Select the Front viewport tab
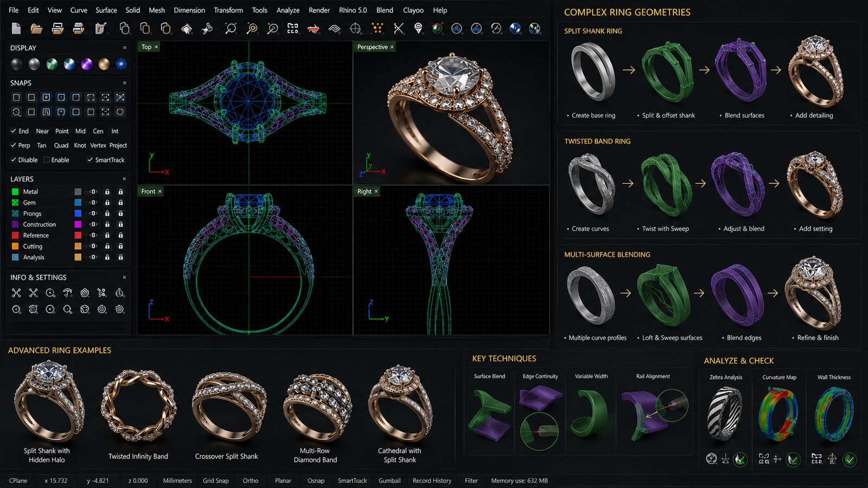Image resolution: width=868 pixels, height=488 pixels. point(151,191)
